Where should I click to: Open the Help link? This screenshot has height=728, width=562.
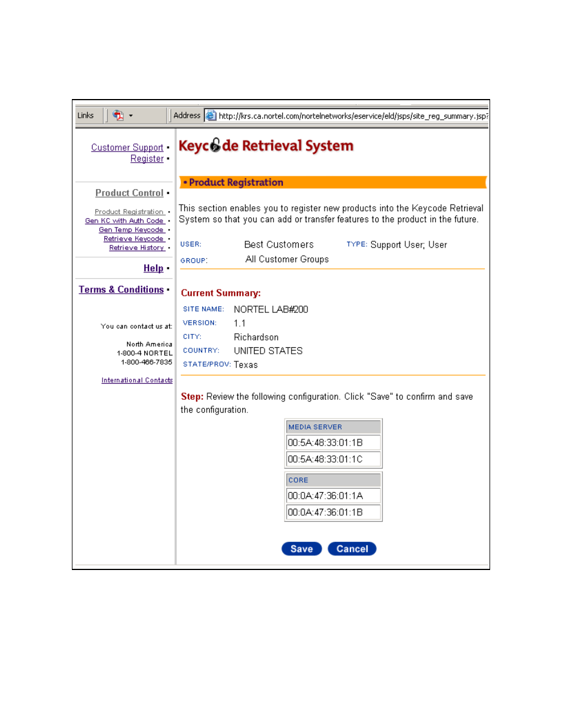coord(154,268)
